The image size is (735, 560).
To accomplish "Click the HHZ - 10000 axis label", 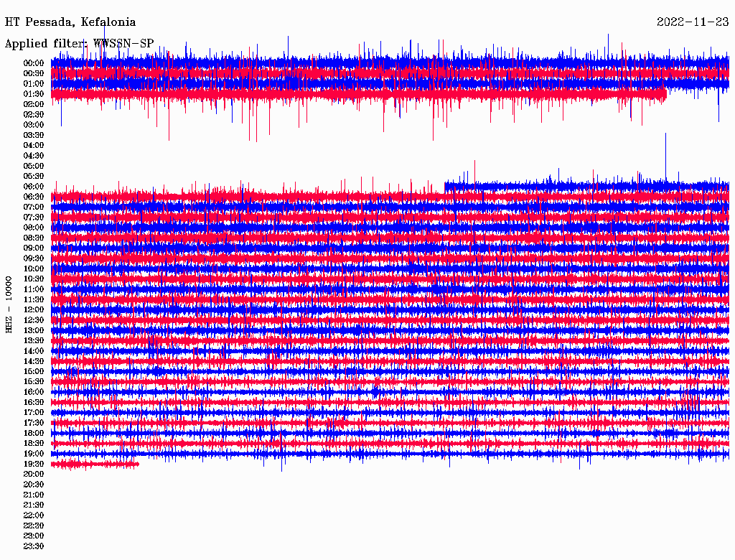I will (x=9, y=304).
